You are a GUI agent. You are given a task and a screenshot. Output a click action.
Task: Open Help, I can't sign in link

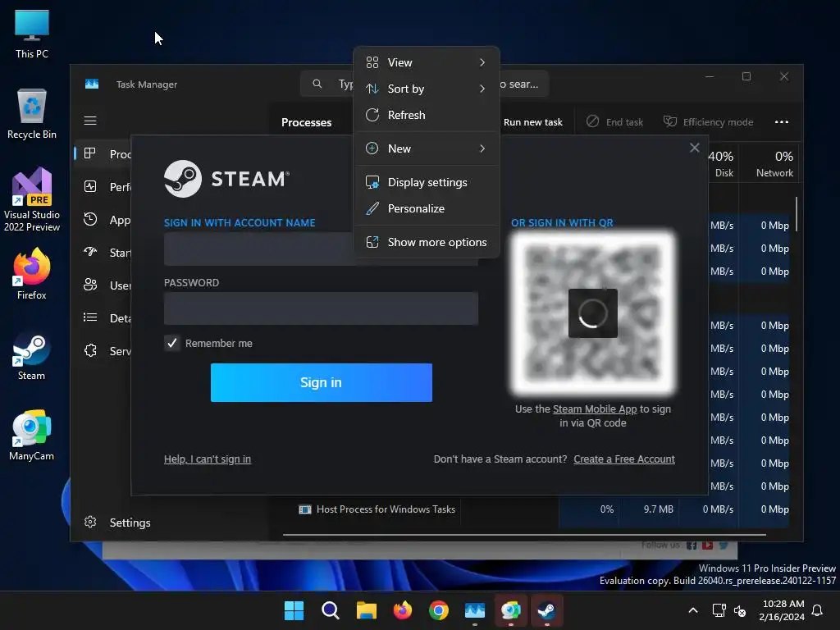pos(208,459)
